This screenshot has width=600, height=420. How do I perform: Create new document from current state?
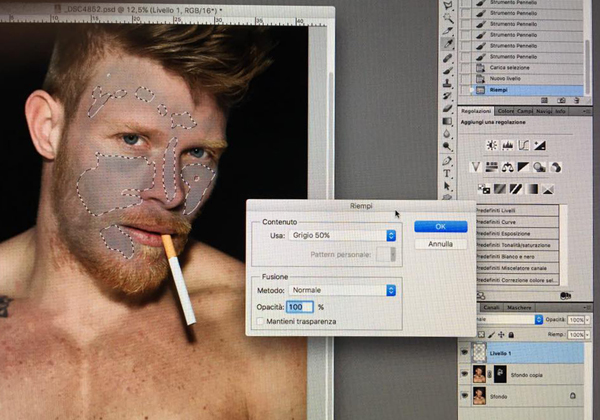(544, 100)
